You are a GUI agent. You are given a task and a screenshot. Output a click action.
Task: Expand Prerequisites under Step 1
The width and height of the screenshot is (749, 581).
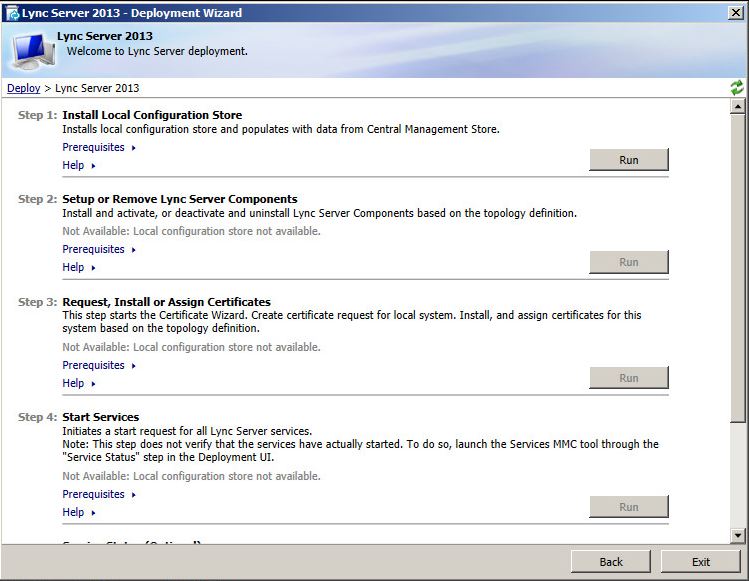pos(99,147)
